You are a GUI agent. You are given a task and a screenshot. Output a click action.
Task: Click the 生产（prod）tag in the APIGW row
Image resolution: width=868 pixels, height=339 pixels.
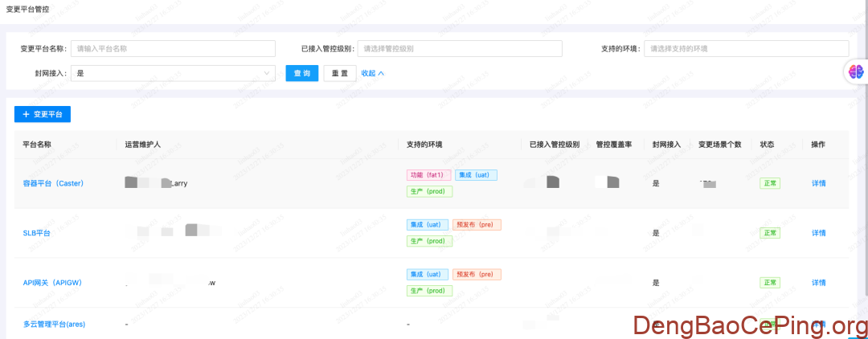(429, 291)
